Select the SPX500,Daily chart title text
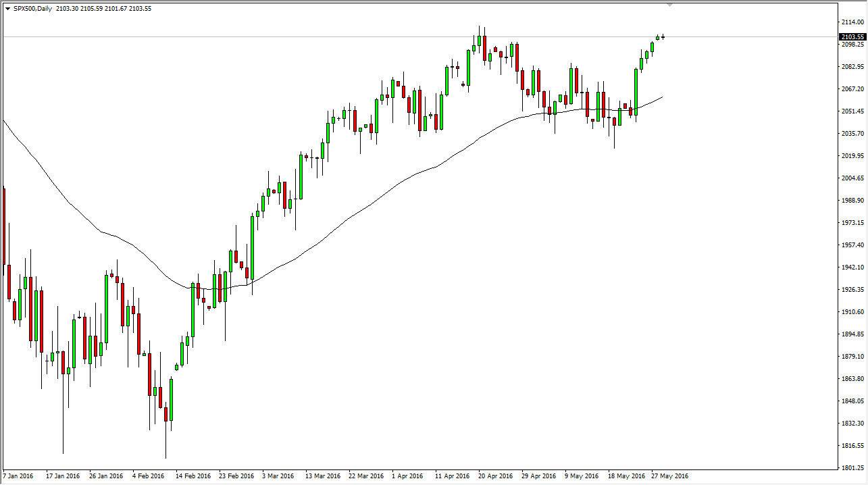868x485 pixels. tap(34, 9)
